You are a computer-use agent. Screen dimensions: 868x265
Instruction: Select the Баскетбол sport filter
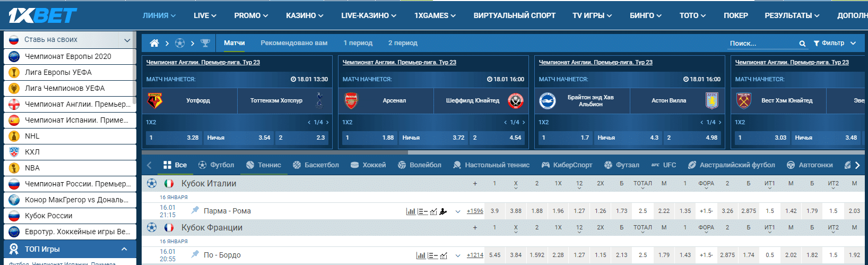pyautogui.click(x=316, y=165)
